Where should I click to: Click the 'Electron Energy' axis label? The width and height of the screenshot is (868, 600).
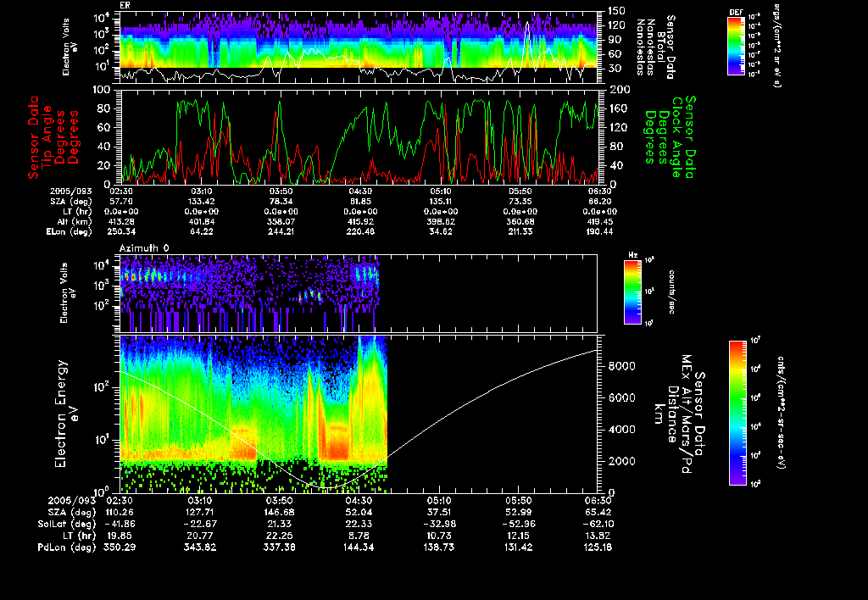(61, 414)
